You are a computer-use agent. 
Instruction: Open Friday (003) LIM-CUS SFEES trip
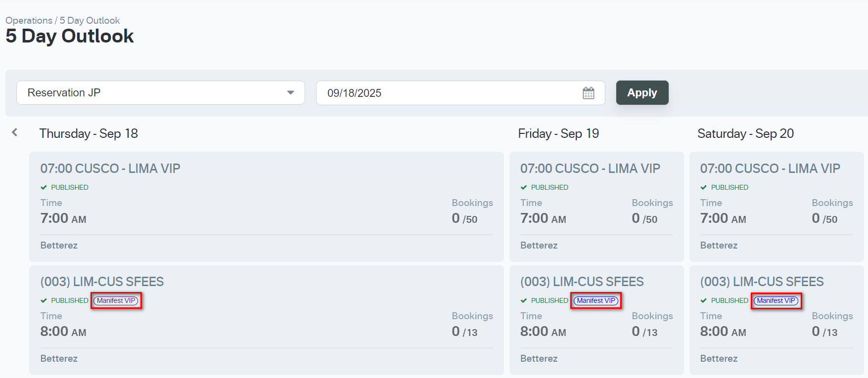582,282
